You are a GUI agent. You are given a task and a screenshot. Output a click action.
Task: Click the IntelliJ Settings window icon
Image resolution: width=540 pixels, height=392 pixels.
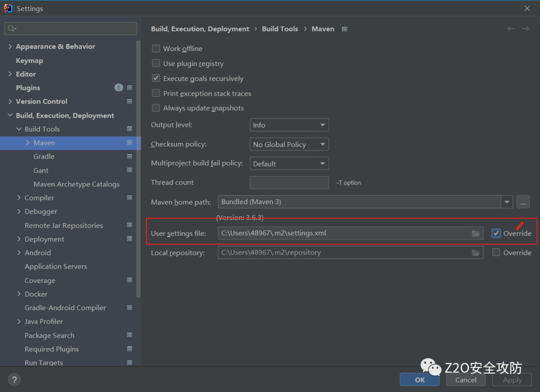[8, 8]
